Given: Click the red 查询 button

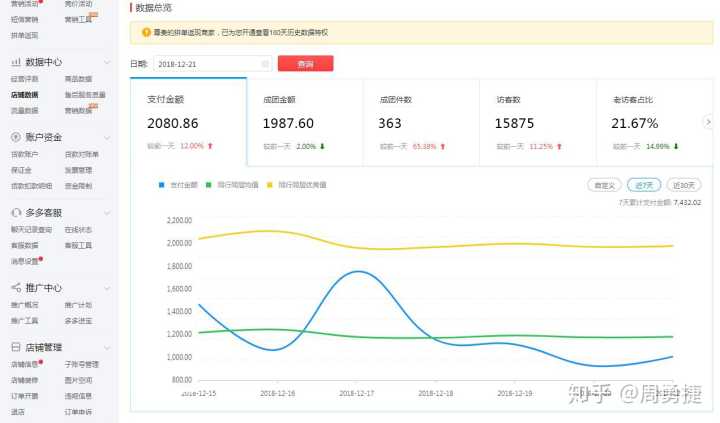Looking at the screenshot, I should (x=306, y=64).
